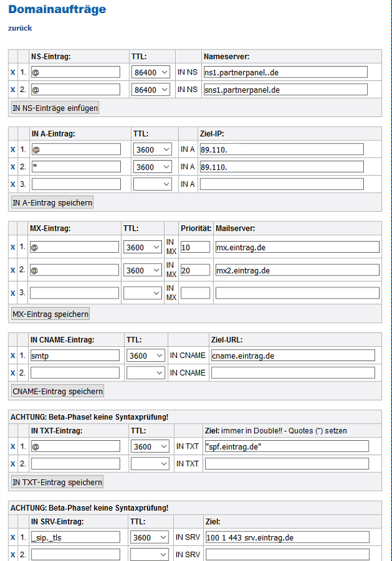Open TTL dropdown for mx.eintrag.de row
Screen dimensions: 392x561
[x=142, y=248]
